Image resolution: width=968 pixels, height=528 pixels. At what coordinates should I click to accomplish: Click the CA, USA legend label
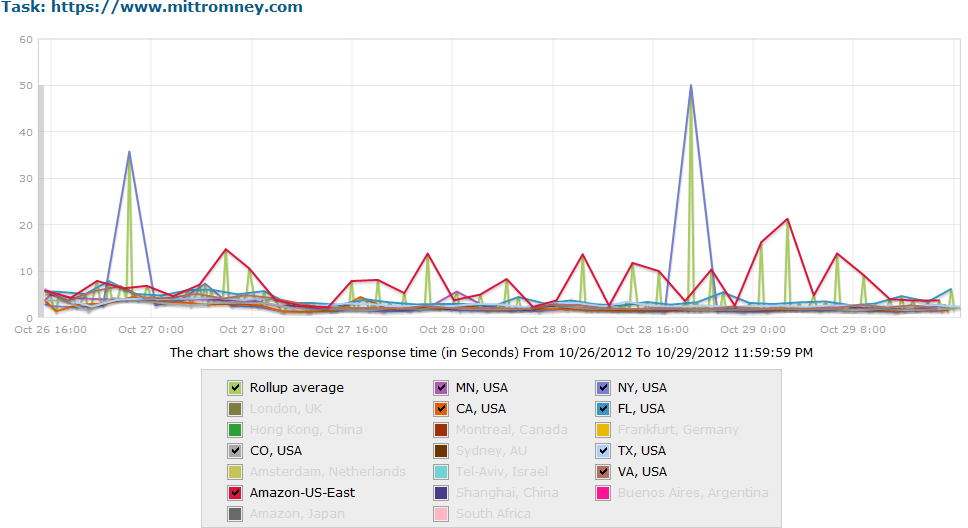481,409
